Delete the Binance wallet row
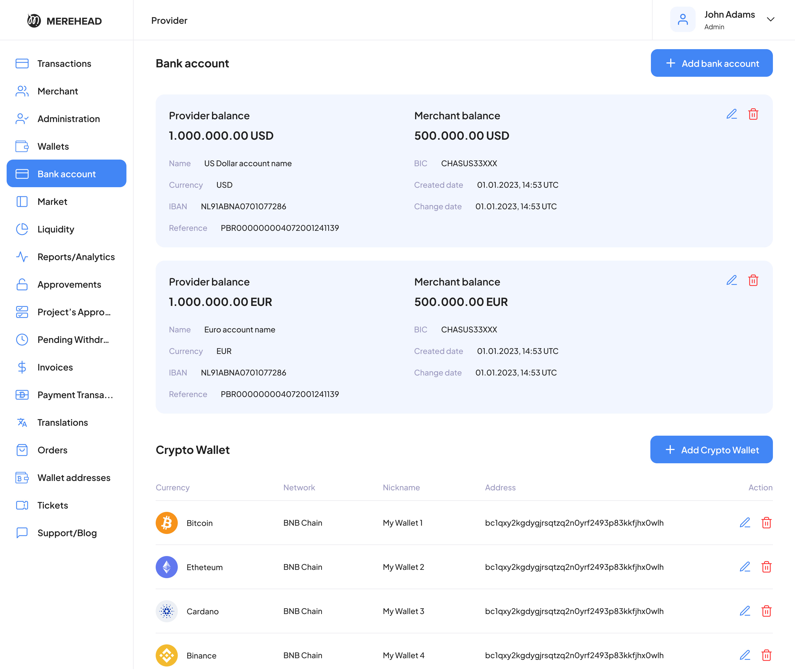The height and width of the screenshot is (672, 795). coord(767,655)
